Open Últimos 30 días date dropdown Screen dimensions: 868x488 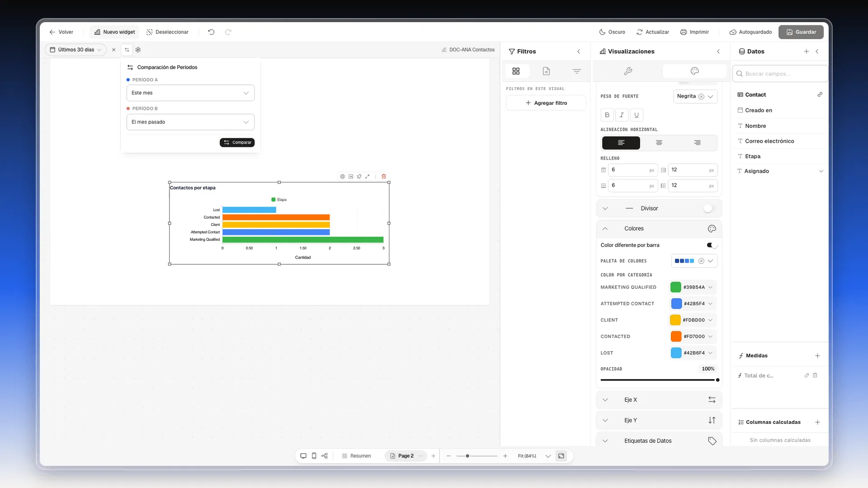75,50
